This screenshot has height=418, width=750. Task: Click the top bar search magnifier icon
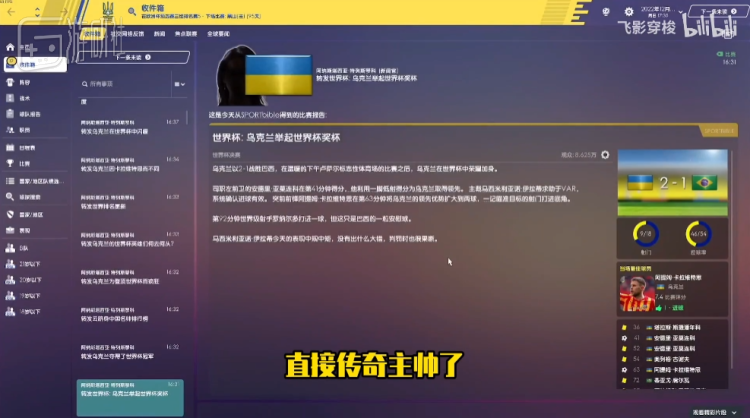coord(132,11)
